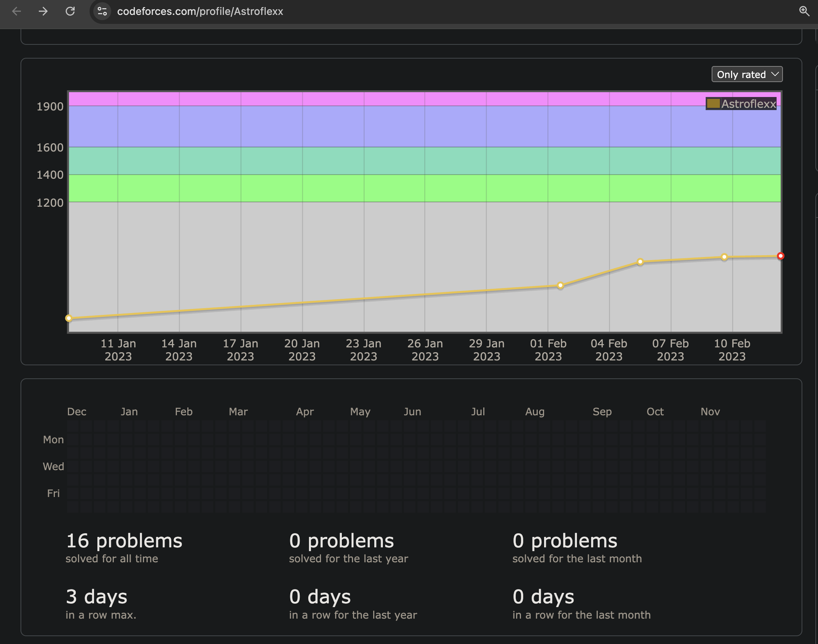Click the 0 problems last month stat
This screenshot has width=818, height=644.
point(565,541)
